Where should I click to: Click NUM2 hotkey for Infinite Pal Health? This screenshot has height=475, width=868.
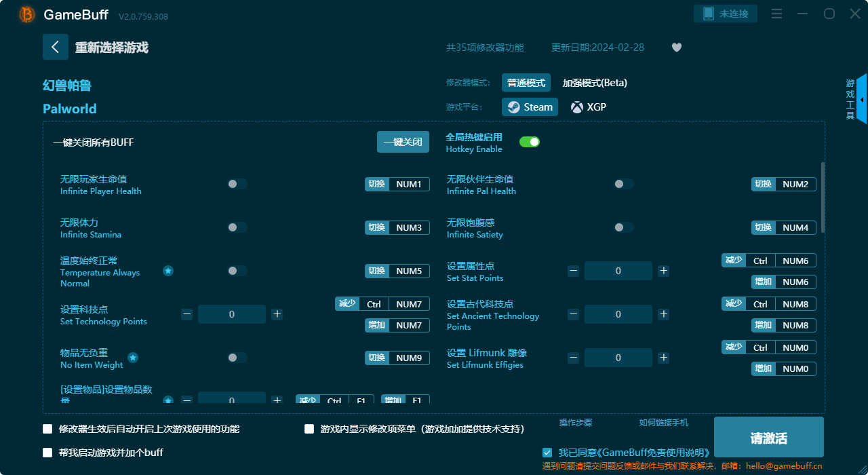tap(784, 184)
